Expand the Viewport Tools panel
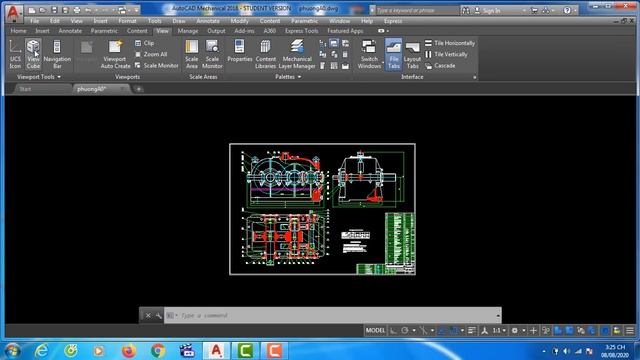Screen dimensions: 640x360 point(39,77)
